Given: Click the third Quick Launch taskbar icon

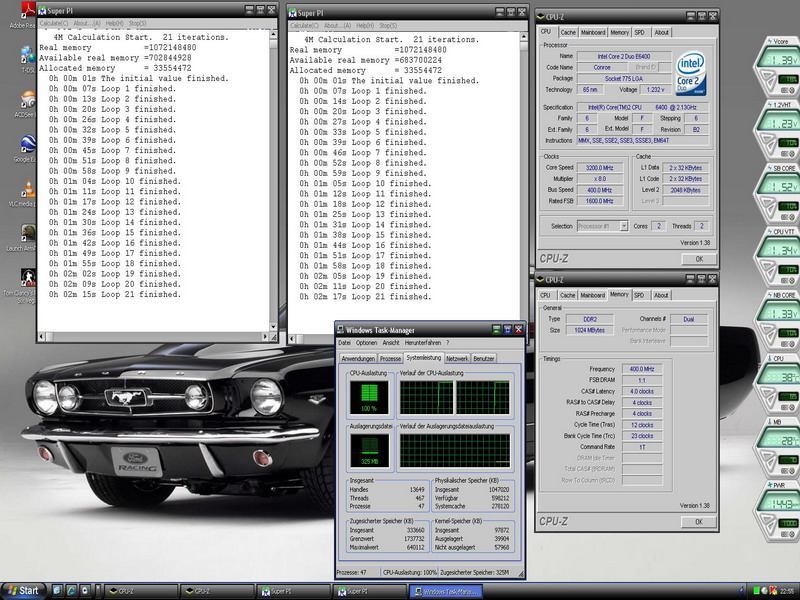Looking at the screenshot, I should [85, 591].
